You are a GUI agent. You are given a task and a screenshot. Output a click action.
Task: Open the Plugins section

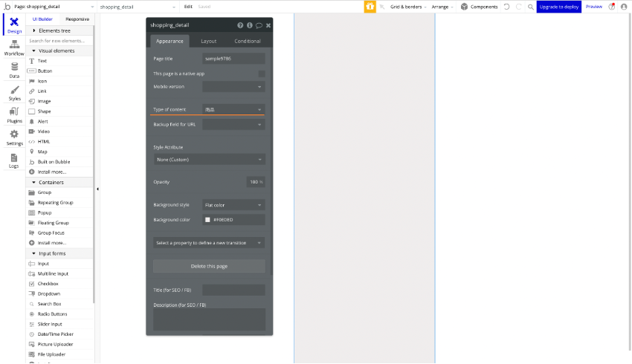[14, 116]
